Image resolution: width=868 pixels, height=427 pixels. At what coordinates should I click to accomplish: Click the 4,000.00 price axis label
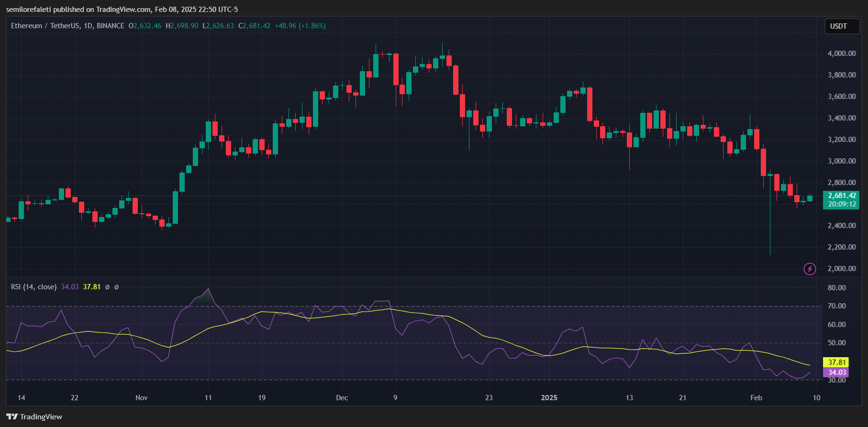[x=842, y=54]
